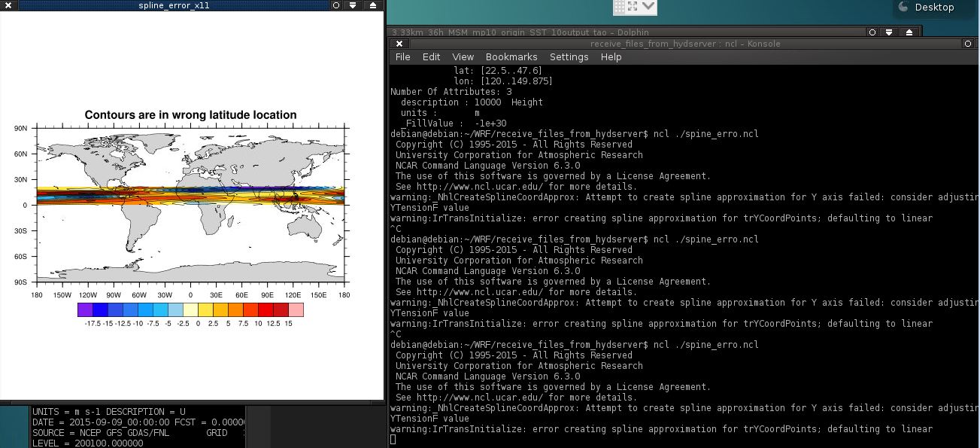Click the eject-shaped button on spline_error_x11 titlebar
Screen dimensions: 980x448
click(372, 5)
